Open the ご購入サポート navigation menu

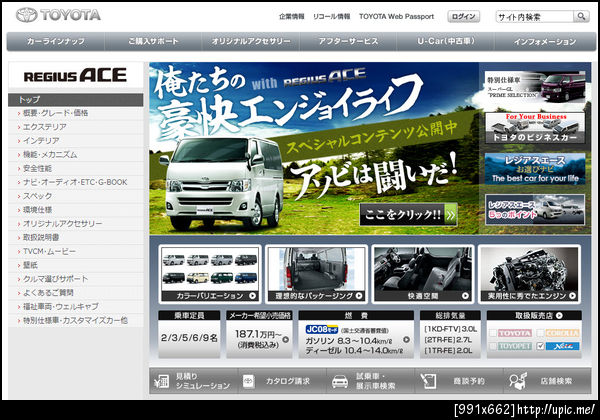153,41
